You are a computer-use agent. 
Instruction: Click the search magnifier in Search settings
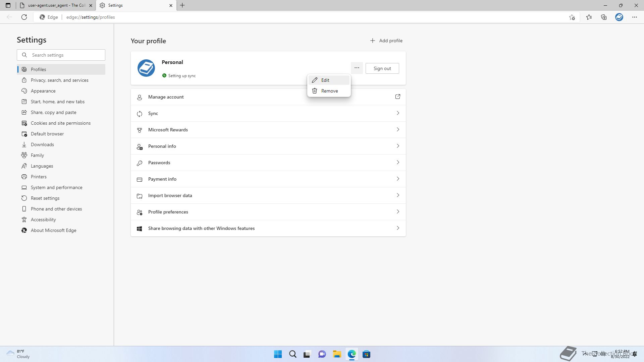pos(24,55)
